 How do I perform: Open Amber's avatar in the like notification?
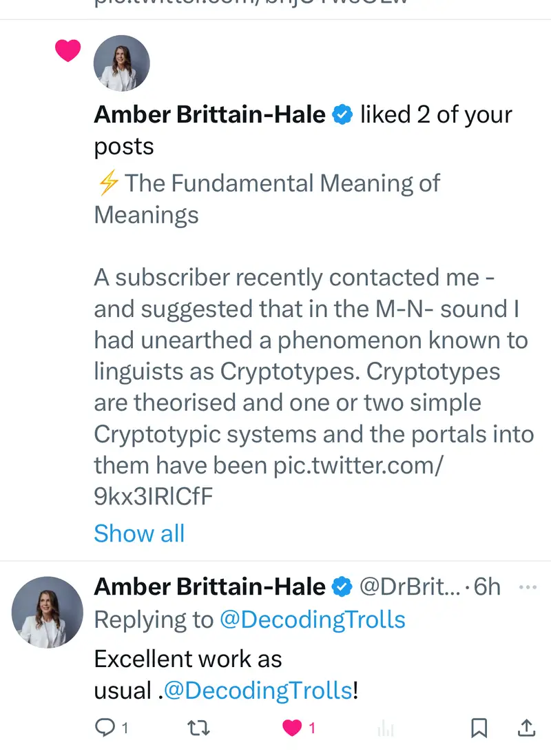121,63
